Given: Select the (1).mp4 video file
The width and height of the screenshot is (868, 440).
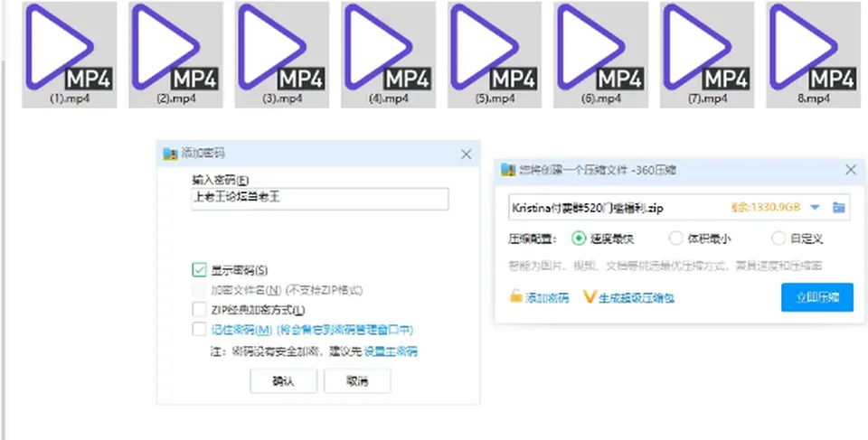Looking at the screenshot, I should [70, 54].
